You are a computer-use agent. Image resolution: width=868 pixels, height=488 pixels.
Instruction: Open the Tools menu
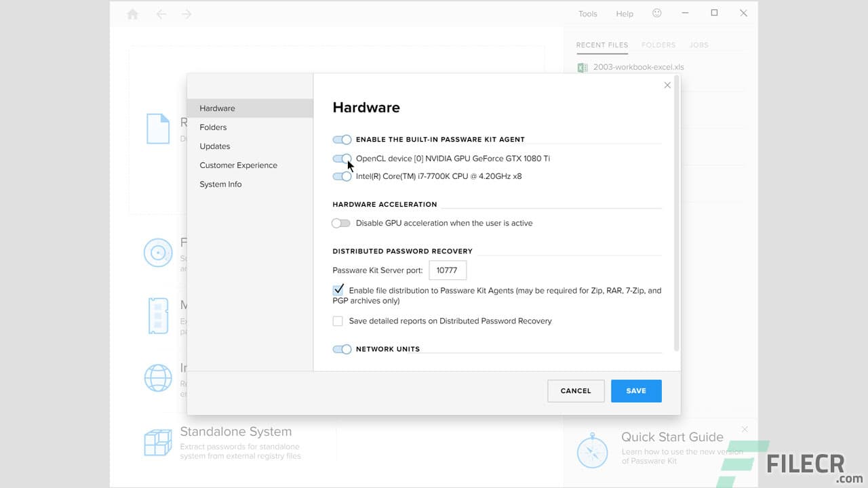(x=587, y=13)
